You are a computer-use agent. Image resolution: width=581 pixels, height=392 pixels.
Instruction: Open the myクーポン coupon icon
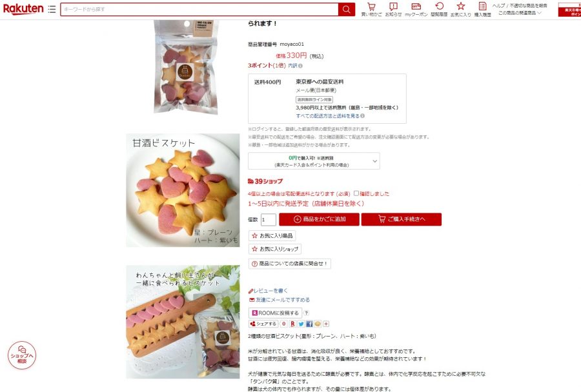pos(416,9)
